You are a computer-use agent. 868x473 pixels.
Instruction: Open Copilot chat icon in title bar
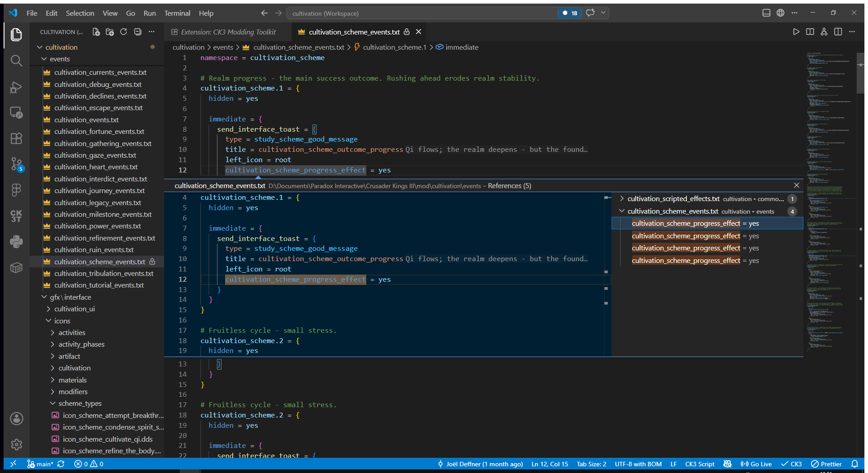coord(590,13)
